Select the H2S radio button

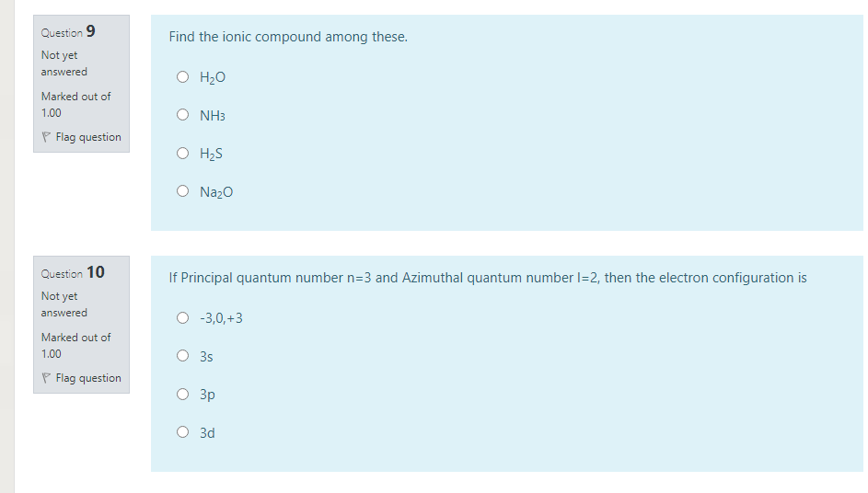[x=182, y=154]
